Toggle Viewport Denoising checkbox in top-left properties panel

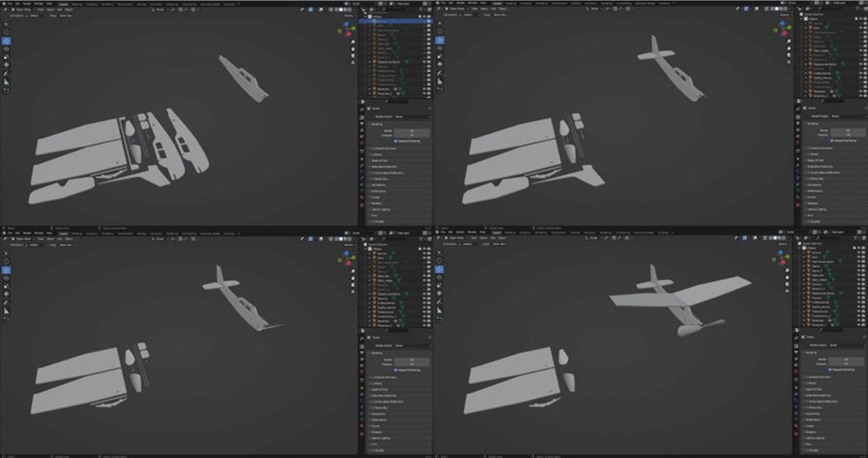click(395, 141)
